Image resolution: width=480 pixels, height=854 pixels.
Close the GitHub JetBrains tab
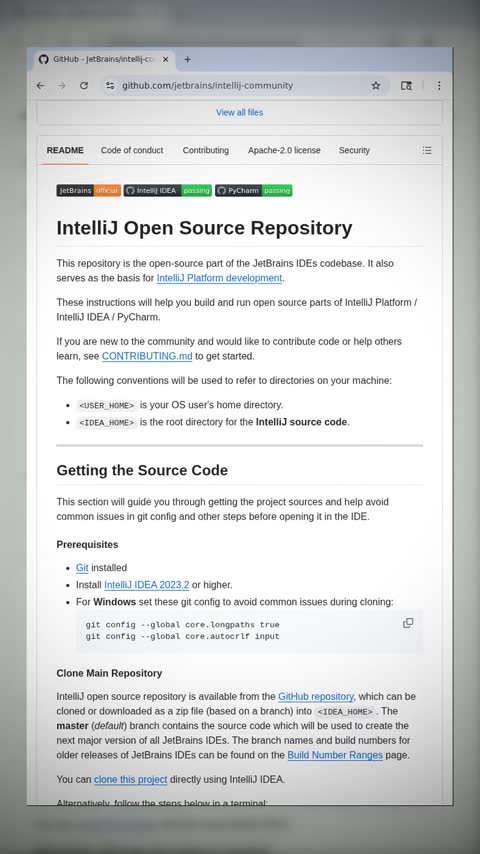166,59
